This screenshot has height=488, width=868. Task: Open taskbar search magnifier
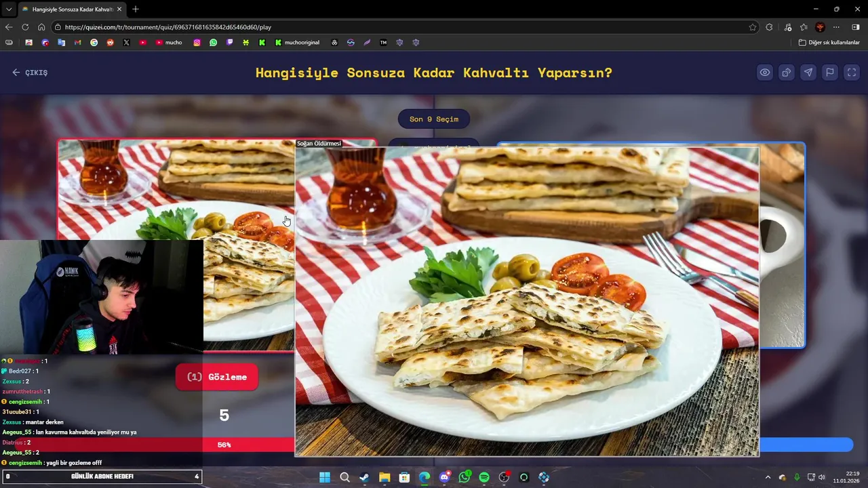click(x=344, y=477)
